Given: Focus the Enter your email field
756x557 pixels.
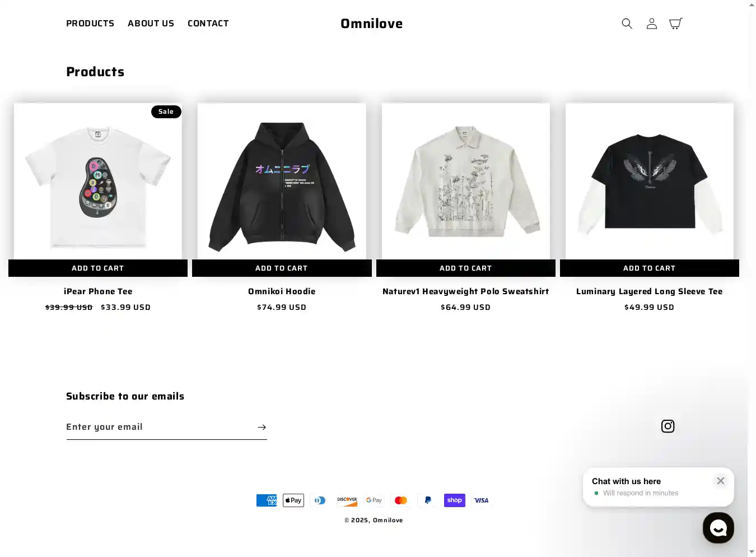Looking at the screenshot, I should point(159,427).
